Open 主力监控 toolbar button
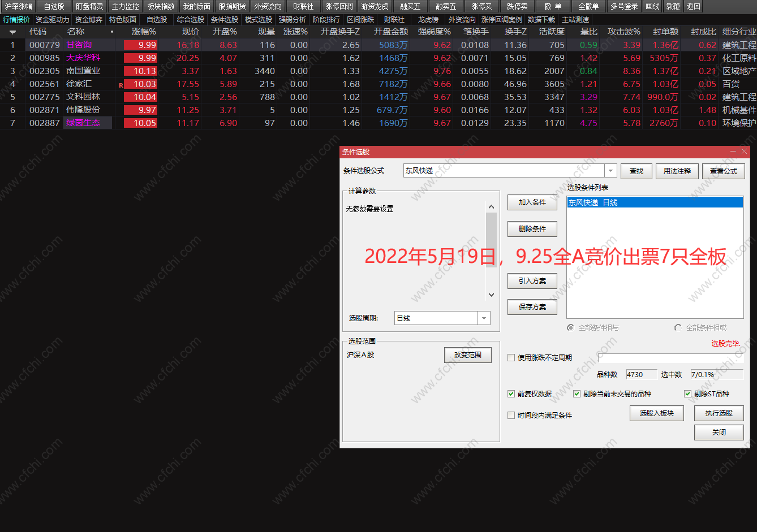This screenshot has width=757, height=532. (125, 6)
